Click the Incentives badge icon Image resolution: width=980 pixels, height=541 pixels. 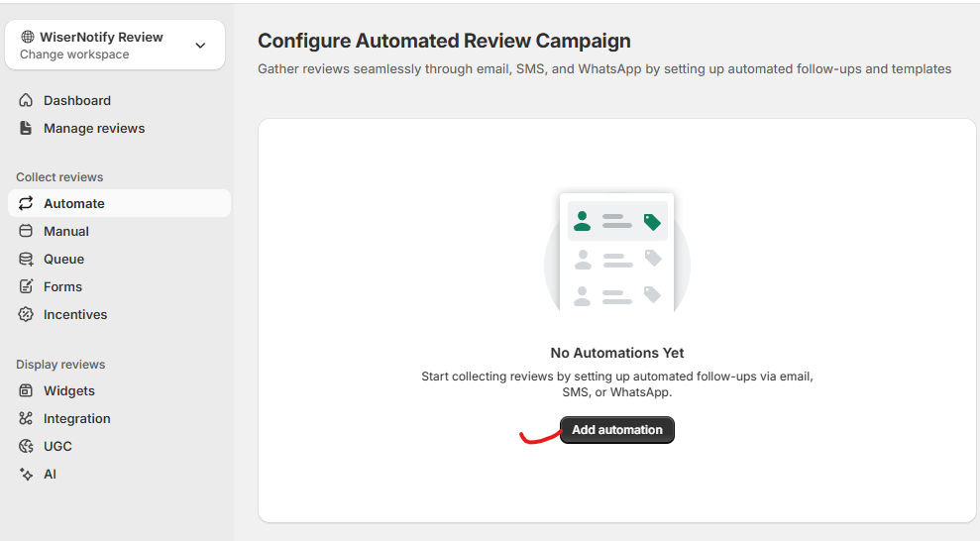[x=27, y=314]
